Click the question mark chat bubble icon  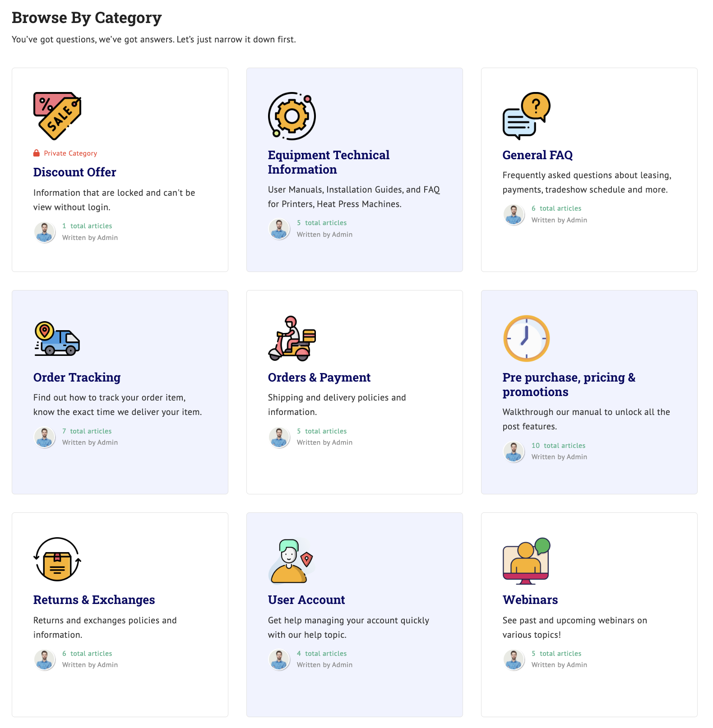point(527,116)
